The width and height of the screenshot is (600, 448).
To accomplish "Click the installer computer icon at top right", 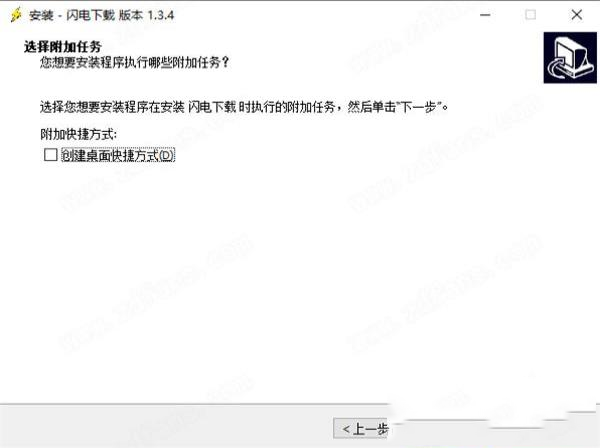I will (x=570, y=57).
